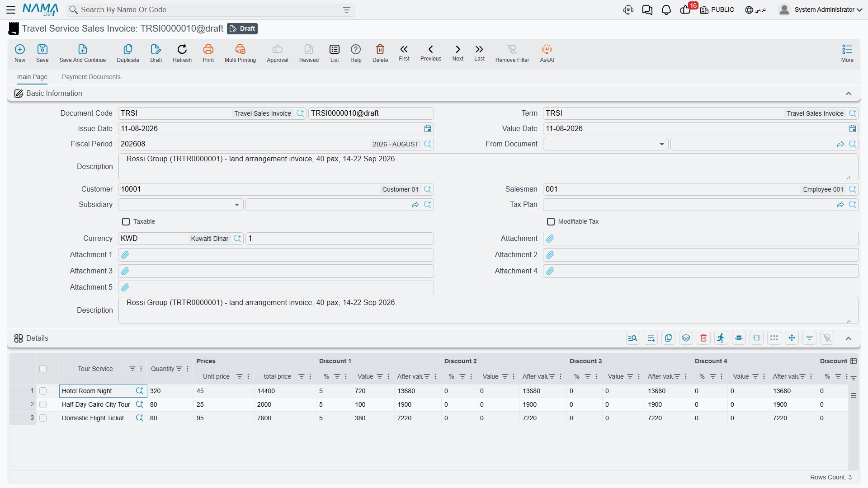Open the likes icon with badge 16
The image size is (868, 488).
click(685, 10)
